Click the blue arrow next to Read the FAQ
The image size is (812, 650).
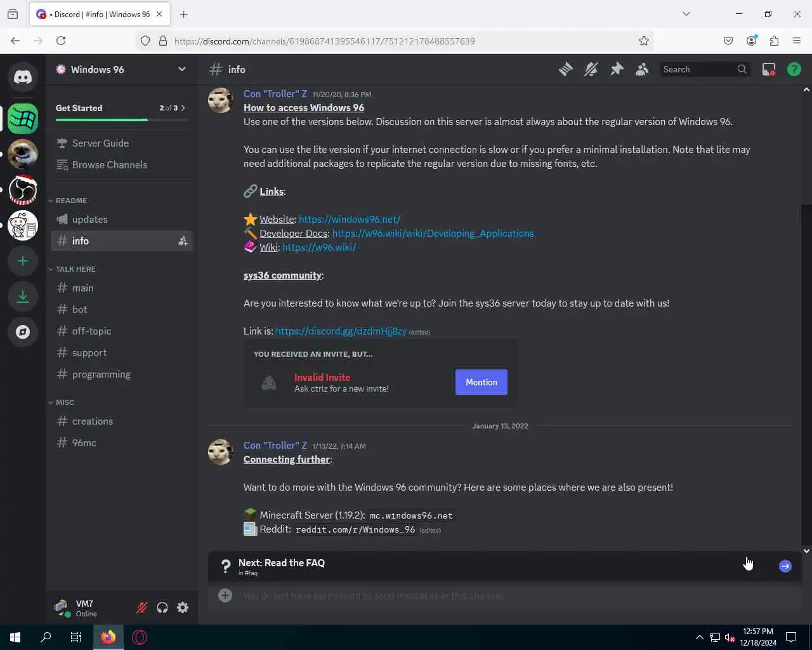tap(785, 566)
